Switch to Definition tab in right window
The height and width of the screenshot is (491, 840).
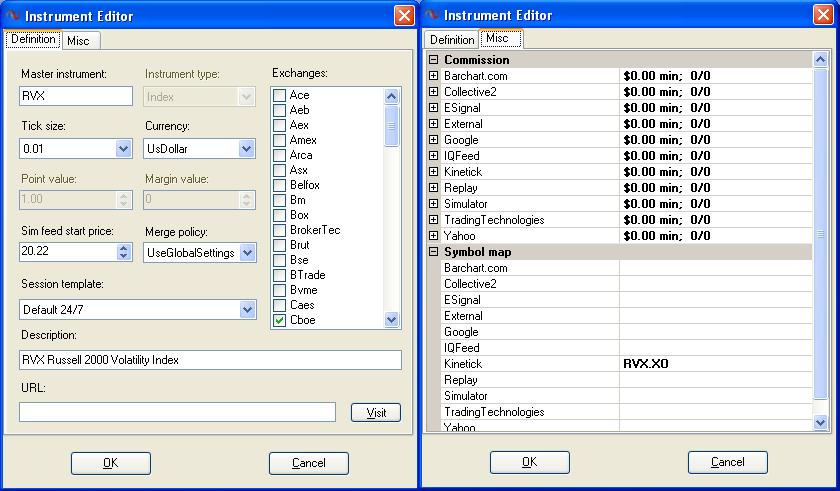tap(452, 40)
